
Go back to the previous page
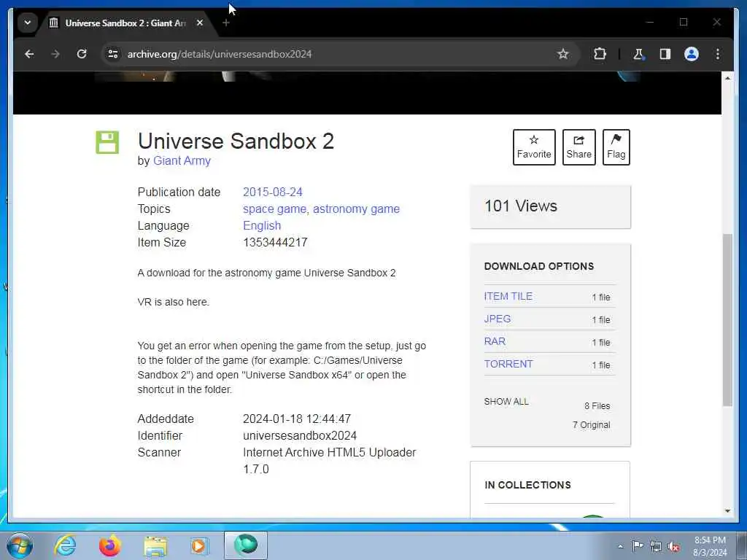(x=29, y=54)
